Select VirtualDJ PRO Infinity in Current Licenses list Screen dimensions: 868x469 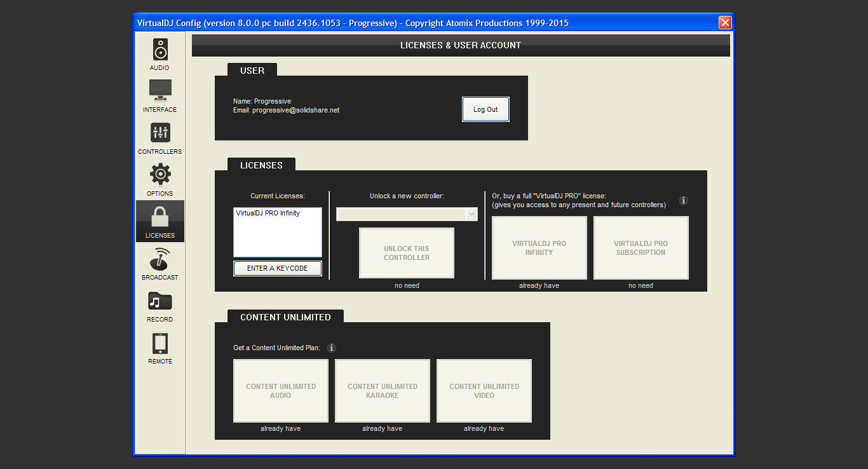pos(268,214)
